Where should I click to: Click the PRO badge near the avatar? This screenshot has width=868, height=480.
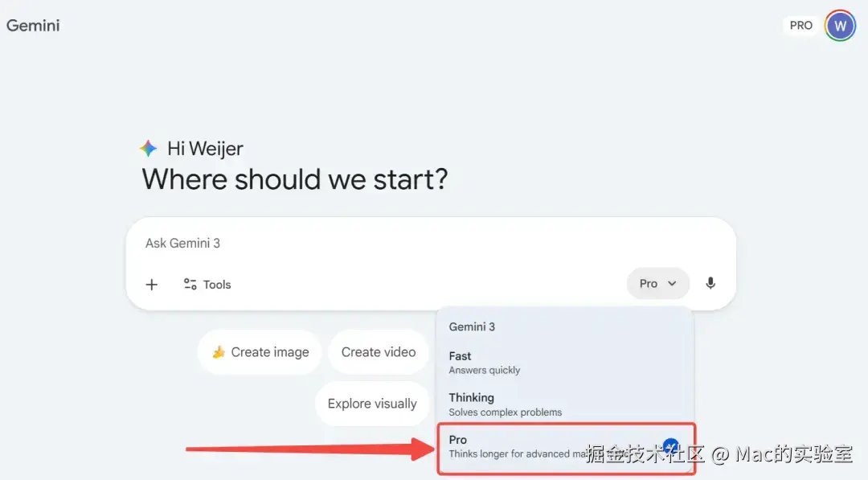(x=800, y=25)
